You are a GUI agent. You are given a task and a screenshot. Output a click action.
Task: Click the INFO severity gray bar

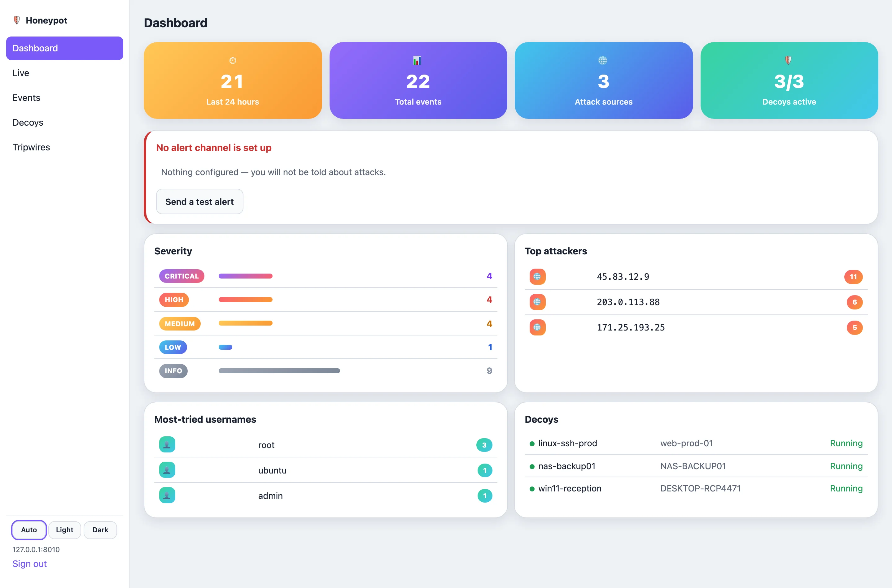click(279, 371)
